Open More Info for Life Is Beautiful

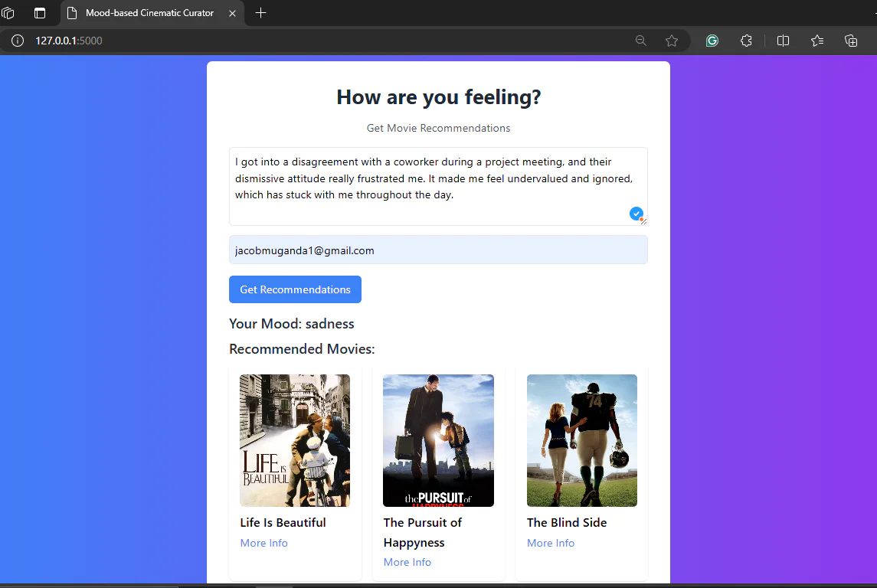[x=264, y=543]
